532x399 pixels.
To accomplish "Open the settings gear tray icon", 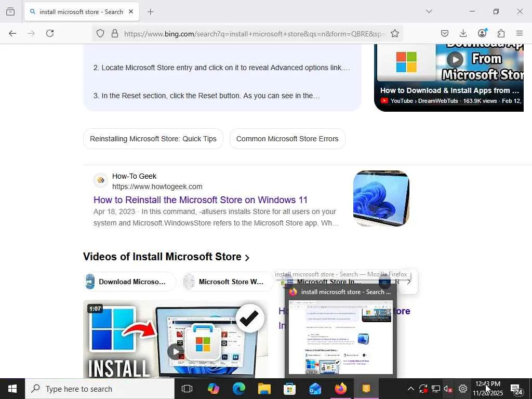I will pos(463,389).
